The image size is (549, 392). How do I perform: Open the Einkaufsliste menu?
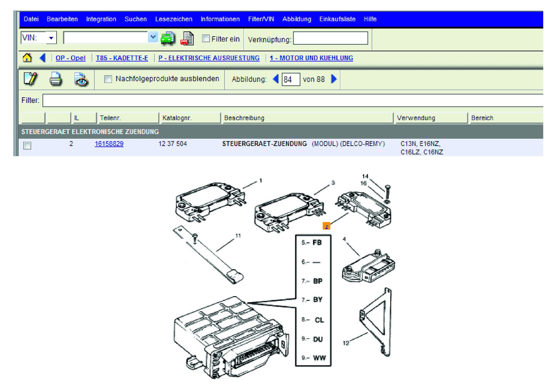337,19
